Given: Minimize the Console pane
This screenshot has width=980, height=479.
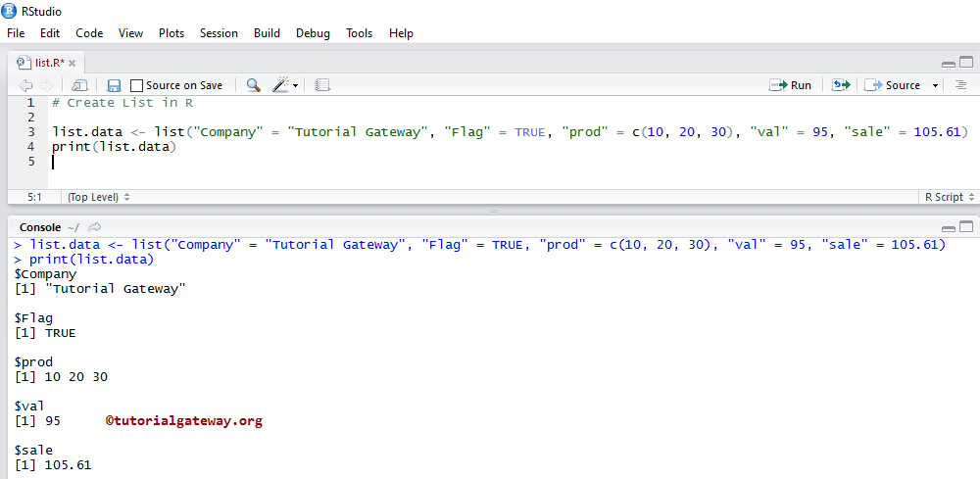Looking at the screenshot, I should tap(948, 228).
